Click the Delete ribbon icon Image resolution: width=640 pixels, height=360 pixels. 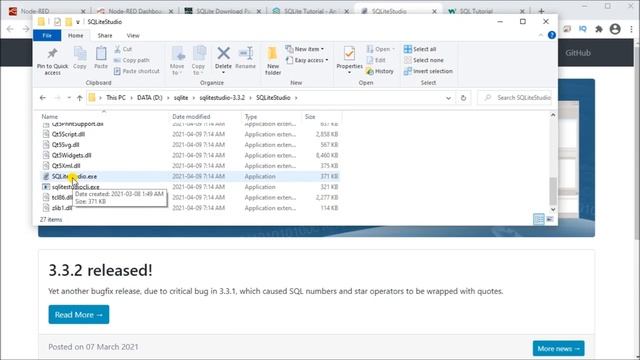(223, 60)
